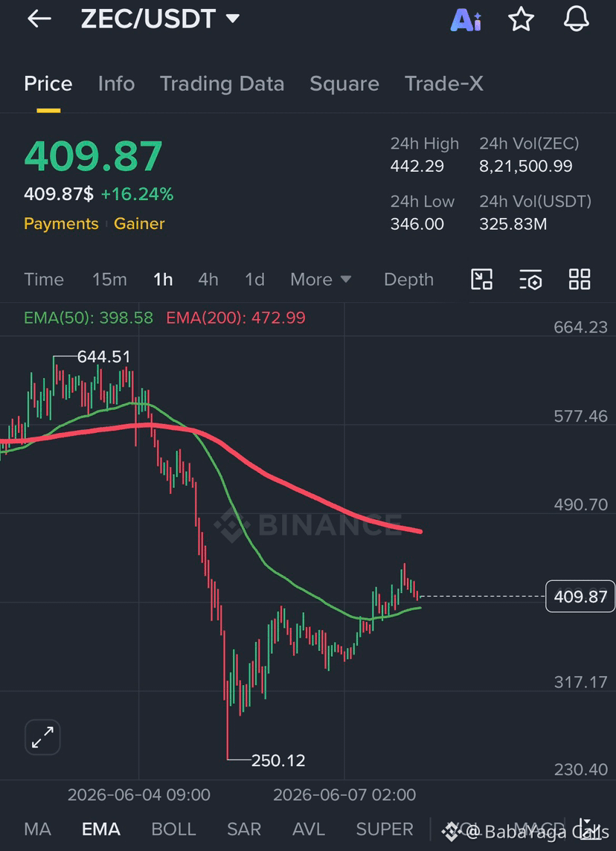Click the 644.51 high marker label
The image size is (616, 851).
coord(103,356)
